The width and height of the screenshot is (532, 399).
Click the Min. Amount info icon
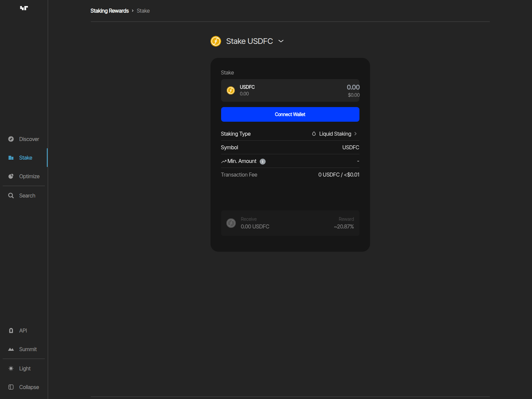pos(263,162)
